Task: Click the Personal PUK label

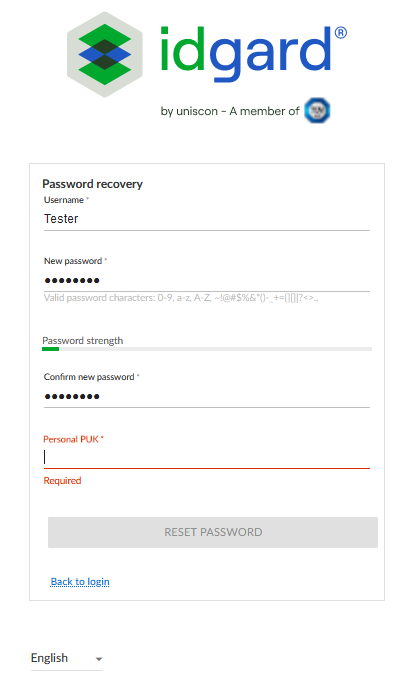Action: click(x=73, y=439)
